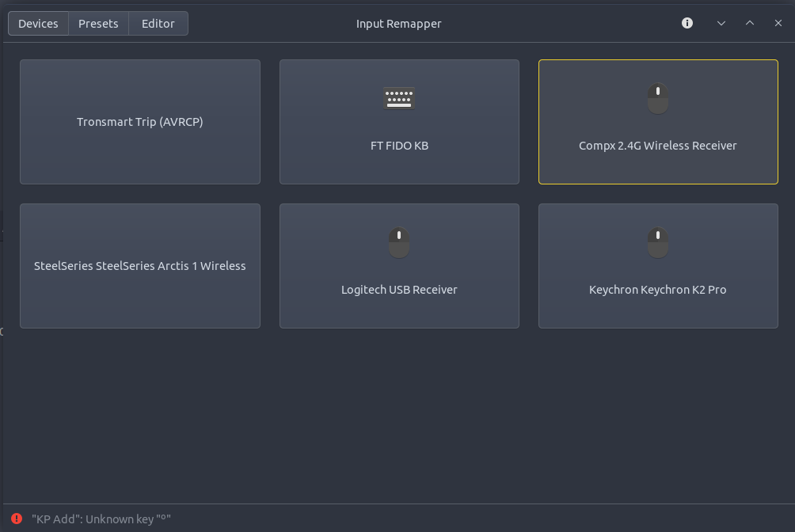Select the SteelSeries Arctis 1 Wireless device
This screenshot has height=532, width=795.
click(x=140, y=266)
